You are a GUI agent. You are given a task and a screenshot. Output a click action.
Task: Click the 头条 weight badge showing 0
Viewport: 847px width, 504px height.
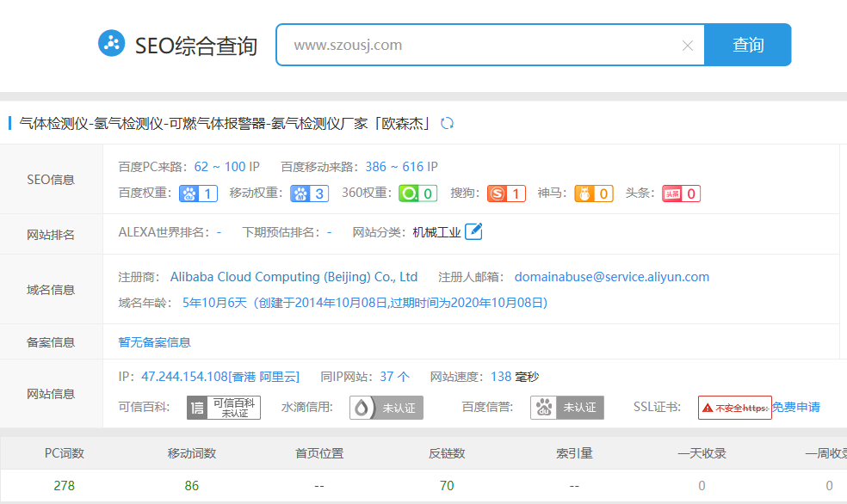pyautogui.click(x=681, y=194)
